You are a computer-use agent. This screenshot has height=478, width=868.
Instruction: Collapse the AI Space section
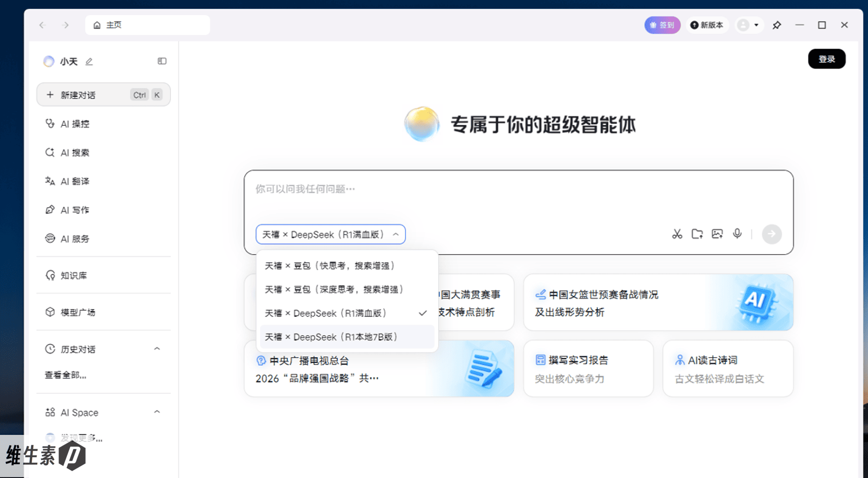(x=157, y=412)
